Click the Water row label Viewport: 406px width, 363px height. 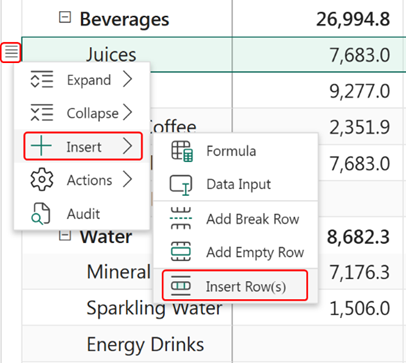(106, 237)
